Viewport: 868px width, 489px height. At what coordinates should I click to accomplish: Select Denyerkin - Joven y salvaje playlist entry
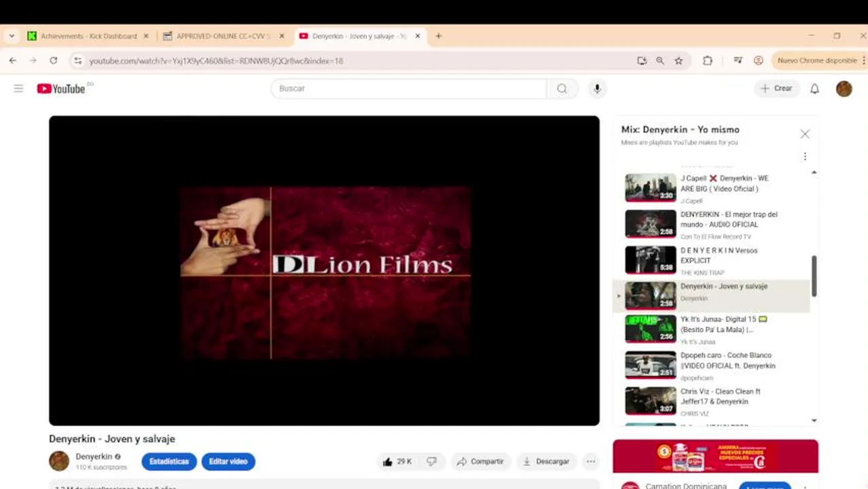[712, 295]
